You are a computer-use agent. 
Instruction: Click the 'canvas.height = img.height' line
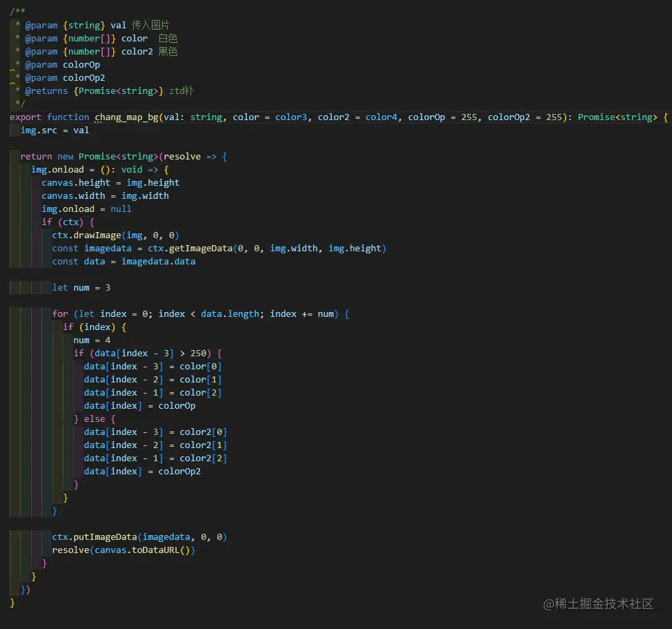click(x=110, y=183)
